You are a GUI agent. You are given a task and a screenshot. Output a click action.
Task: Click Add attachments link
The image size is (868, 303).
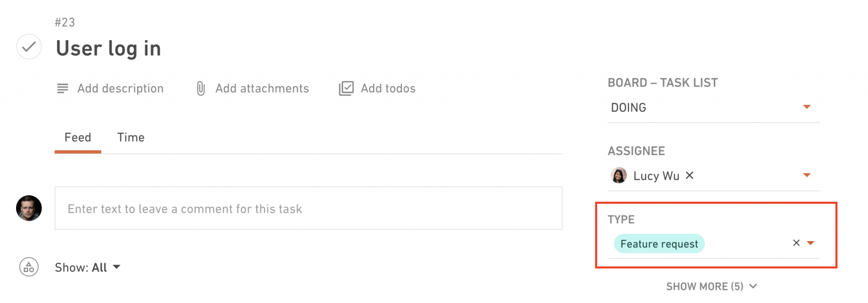(262, 89)
